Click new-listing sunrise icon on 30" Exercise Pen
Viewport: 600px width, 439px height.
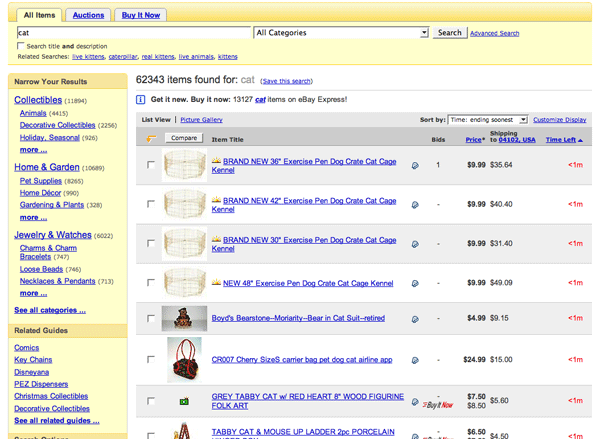pyautogui.click(x=217, y=239)
